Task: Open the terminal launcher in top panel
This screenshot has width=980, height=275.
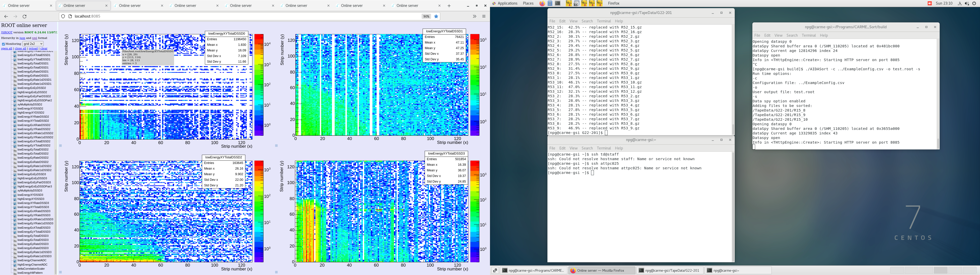Action: (558, 3)
